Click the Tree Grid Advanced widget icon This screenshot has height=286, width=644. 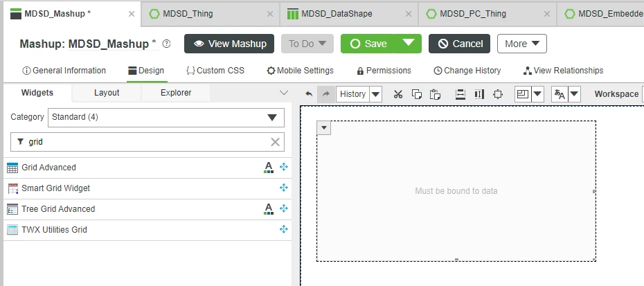pos(12,209)
